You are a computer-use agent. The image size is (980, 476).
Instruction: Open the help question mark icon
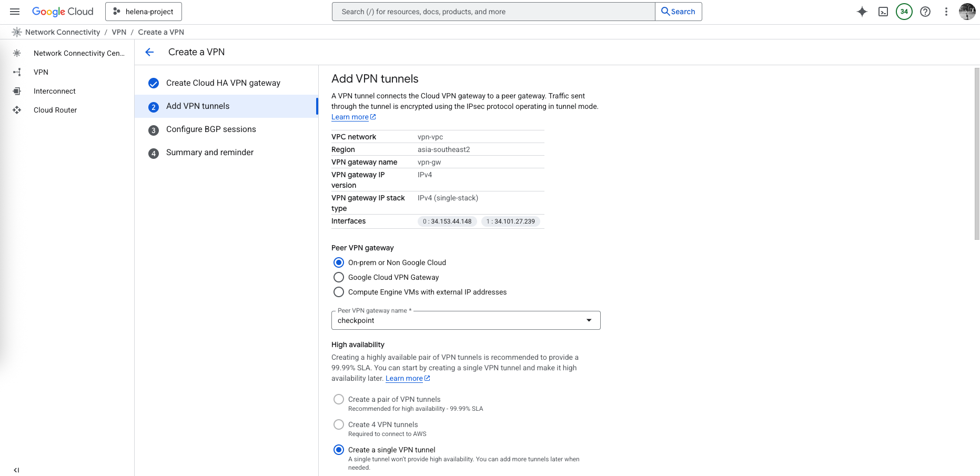tap(925, 12)
